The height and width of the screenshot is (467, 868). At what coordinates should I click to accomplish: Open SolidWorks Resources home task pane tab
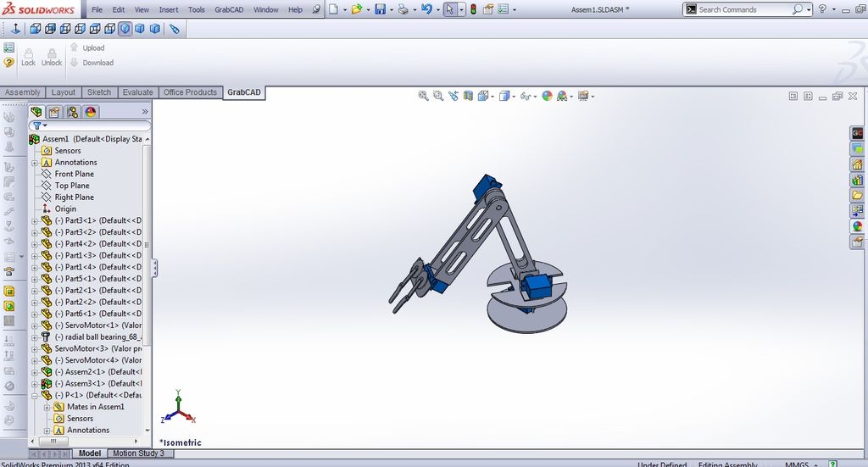point(857,164)
